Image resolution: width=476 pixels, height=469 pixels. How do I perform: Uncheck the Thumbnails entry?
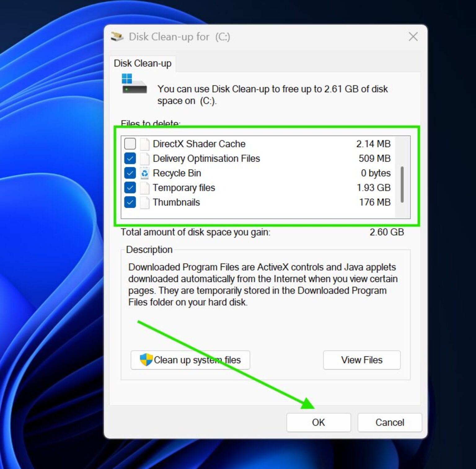(130, 202)
